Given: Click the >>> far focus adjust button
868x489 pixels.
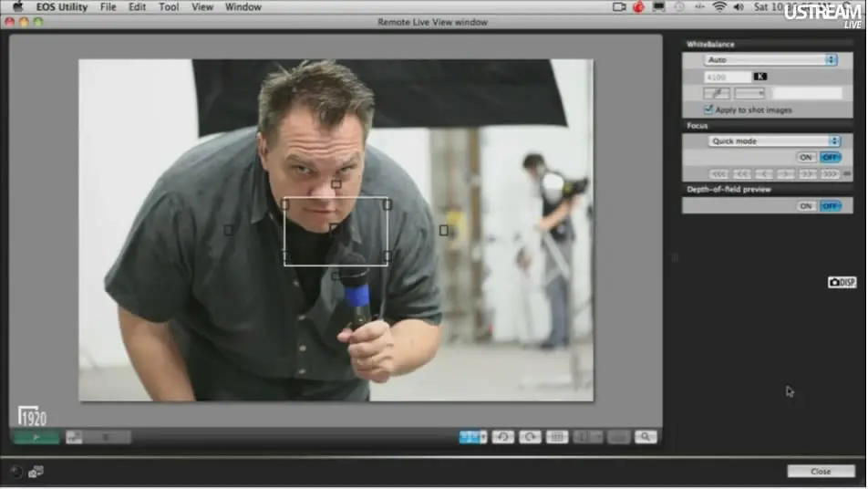Looking at the screenshot, I should point(830,174).
